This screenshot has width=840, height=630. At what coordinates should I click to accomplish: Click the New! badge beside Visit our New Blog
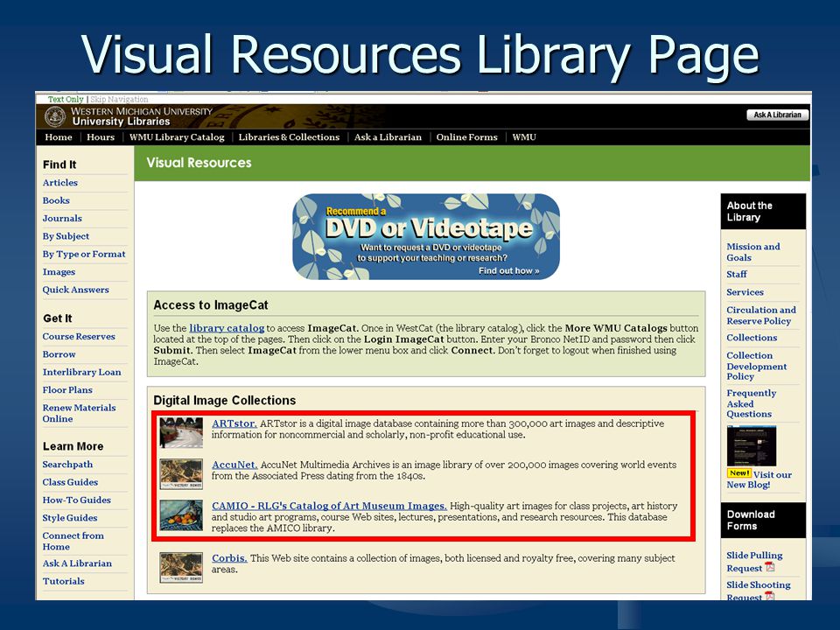(x=738, y=473)
